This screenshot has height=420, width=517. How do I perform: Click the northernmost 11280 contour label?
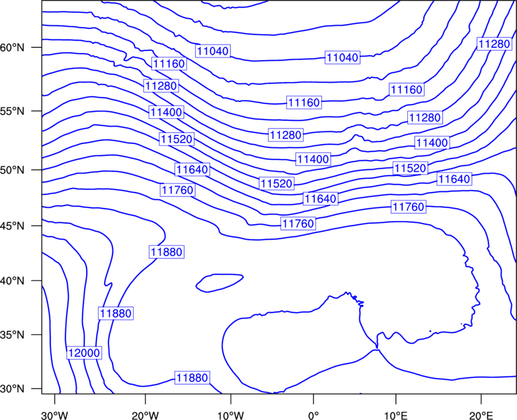[x=494, y=43]
